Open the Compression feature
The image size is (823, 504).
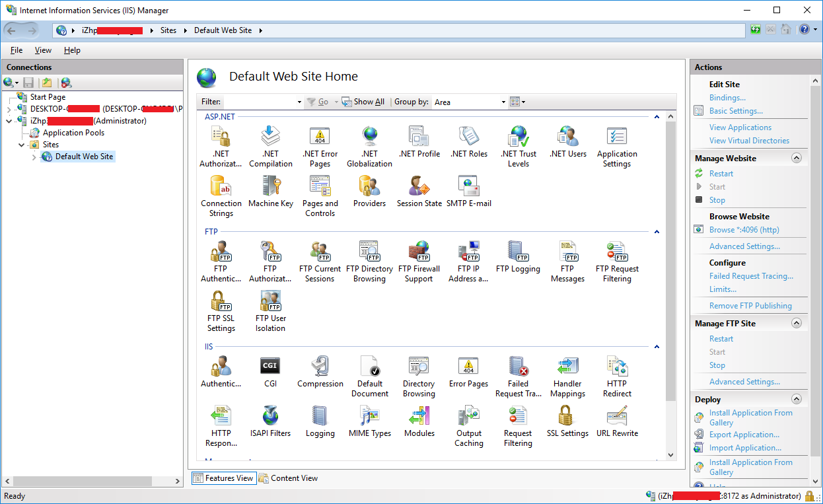click(x=320, y=372)
